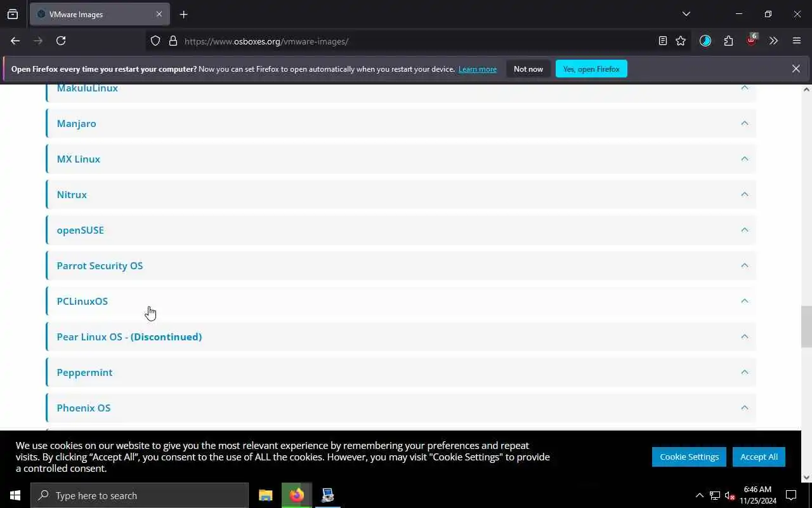Switch to Firefox in the taskbar
Viewport: 812px width, 508px height.
click(x=297, y=495)
